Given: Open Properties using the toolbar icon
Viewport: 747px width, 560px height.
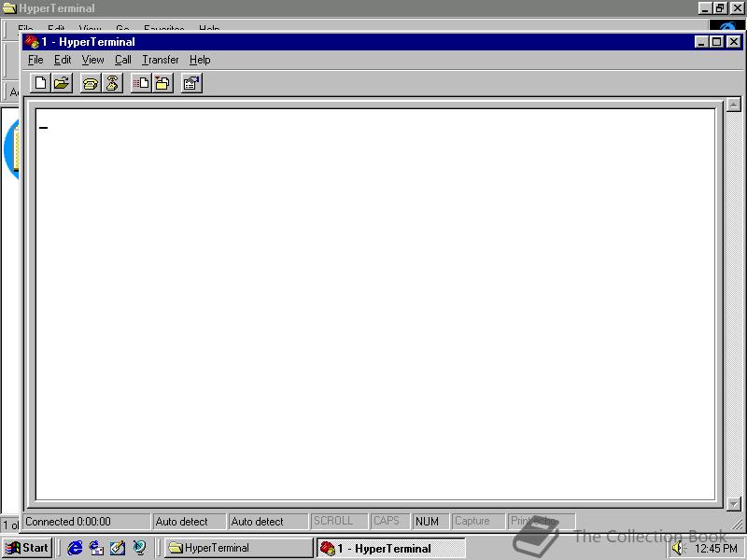Looking at the screenshot, I should 191,83.
